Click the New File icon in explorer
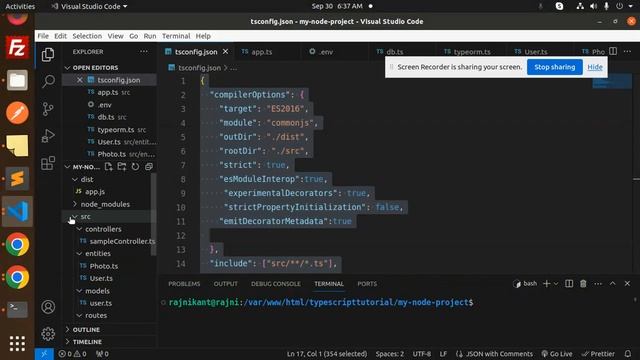Viewport: 640px width, 360px height. (108, 167)
